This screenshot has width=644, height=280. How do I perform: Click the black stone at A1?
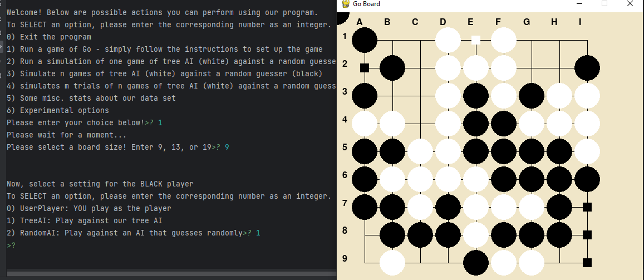[365, 40]
